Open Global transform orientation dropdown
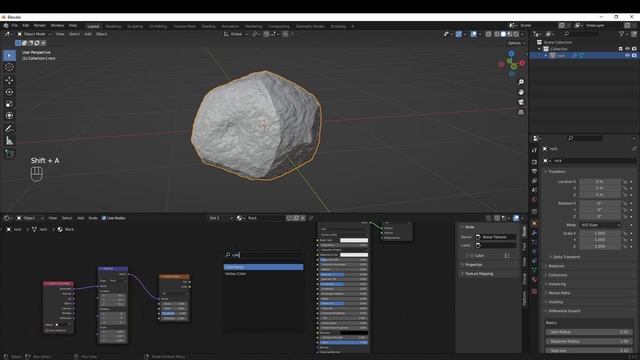The image size is (640, 360). point(236,34)
